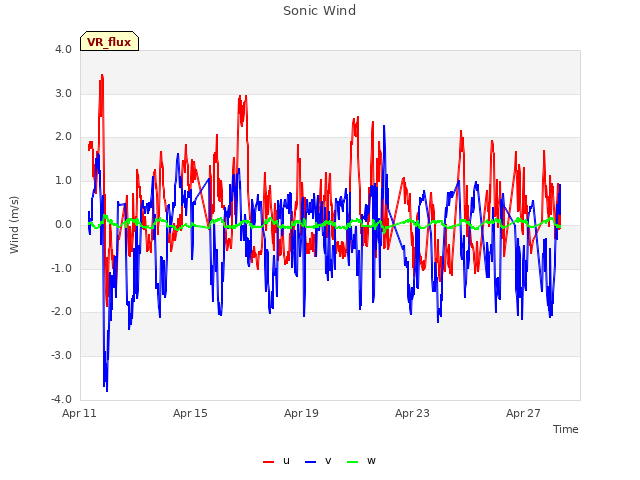Click the Sonic Wind chart title
The width and height of the screenshot is (640, 480).
pyautogui.click(x=319, y=10)
